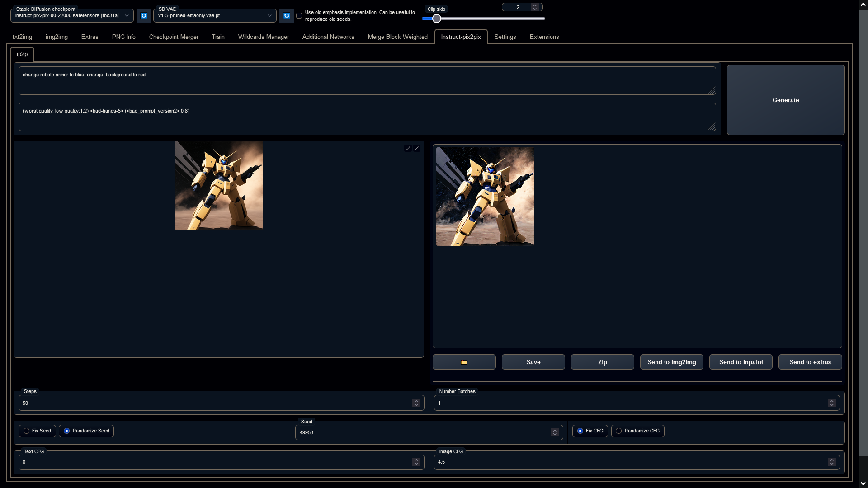The width and height of the screenshot is (868, 488).
Task: Select the Randomize CFG radio option
Action: coord(637,431)
